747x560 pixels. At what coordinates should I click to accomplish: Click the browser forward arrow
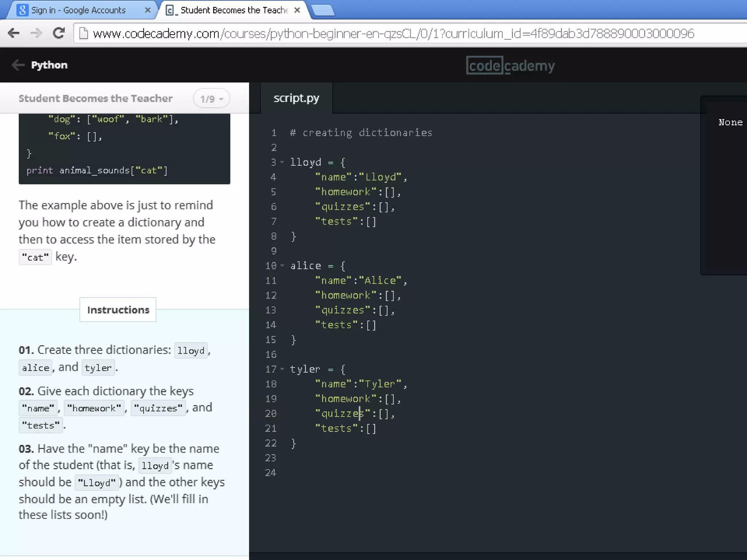[36, 33]
